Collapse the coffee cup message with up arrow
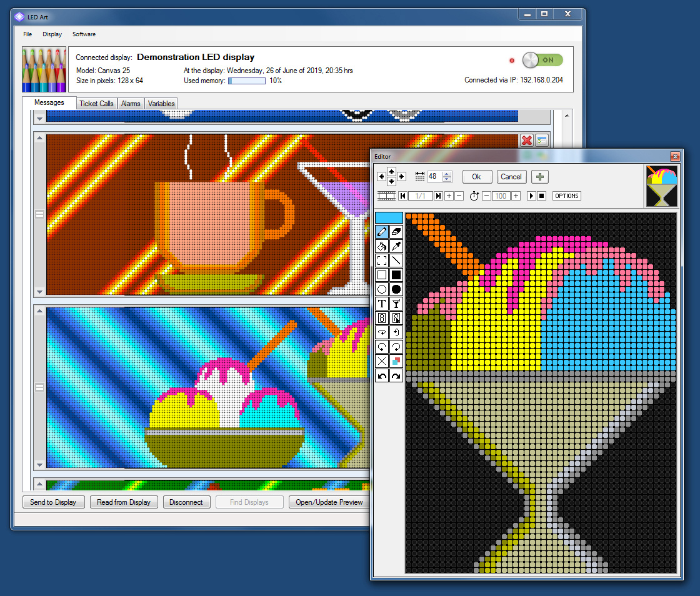700x596 pixels. pyautogui.click(x=40, y=138)
